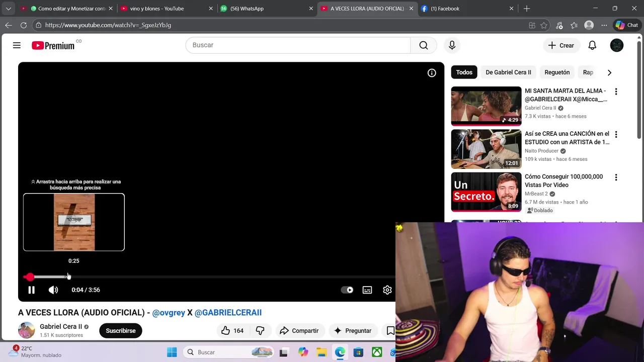Viewport: 644px width, 362px height.
Task: Mute the video with the speaker icon
Action: [x=53, y=290]
